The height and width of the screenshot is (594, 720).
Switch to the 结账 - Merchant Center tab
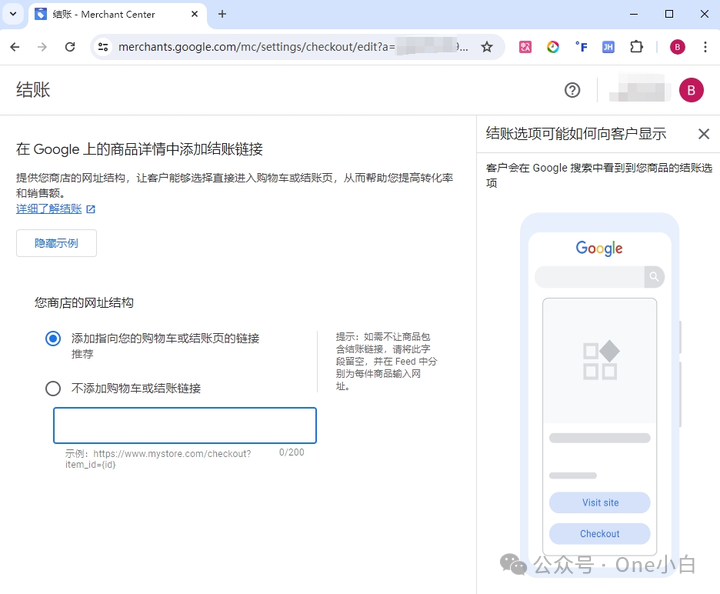(x=117, y=15)
